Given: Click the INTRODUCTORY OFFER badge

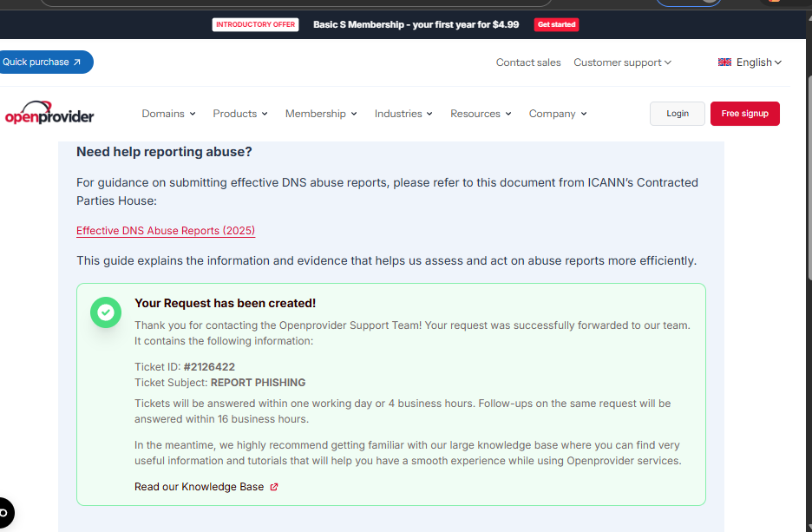Looking at the screenshot, I should [255, 24].
